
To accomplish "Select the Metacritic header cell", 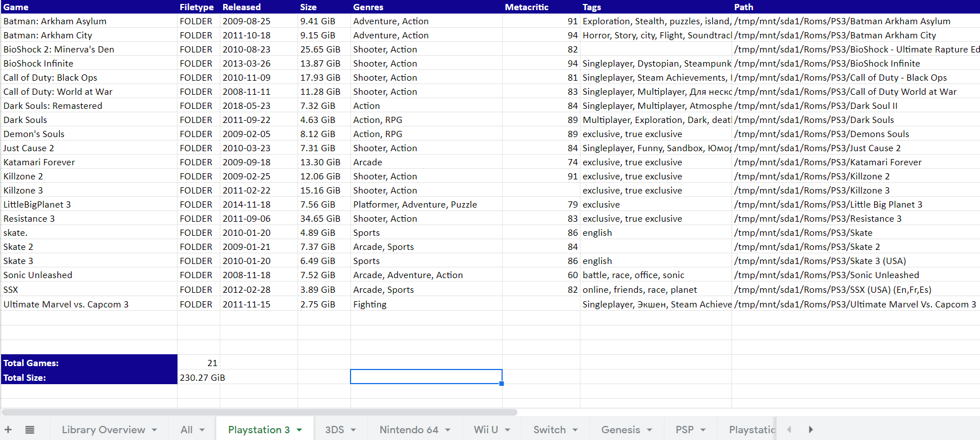I will [x=541, y=7].
